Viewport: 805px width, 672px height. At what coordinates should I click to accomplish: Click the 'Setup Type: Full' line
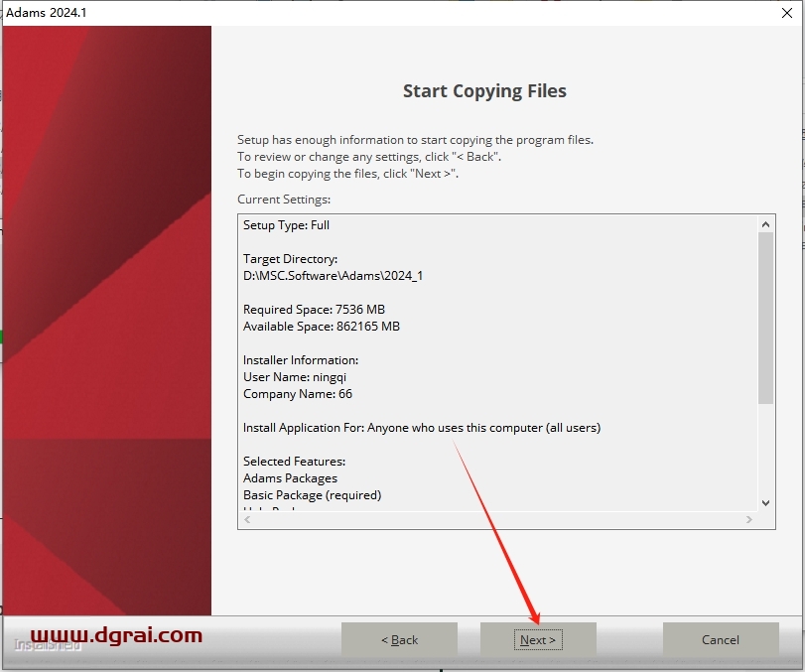click(286, 225)
